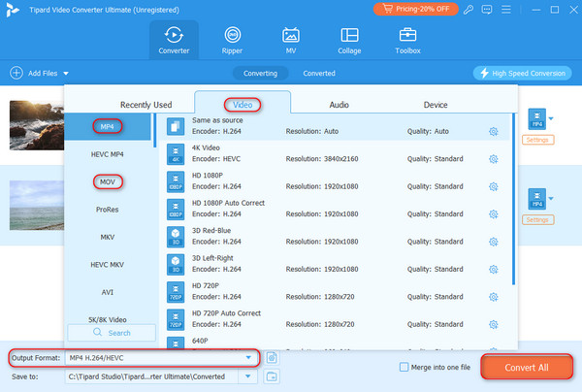The width and height of the screenshot is (582, 392).
Task: Open the Ripper module
Action: click(x=233, y=40)
